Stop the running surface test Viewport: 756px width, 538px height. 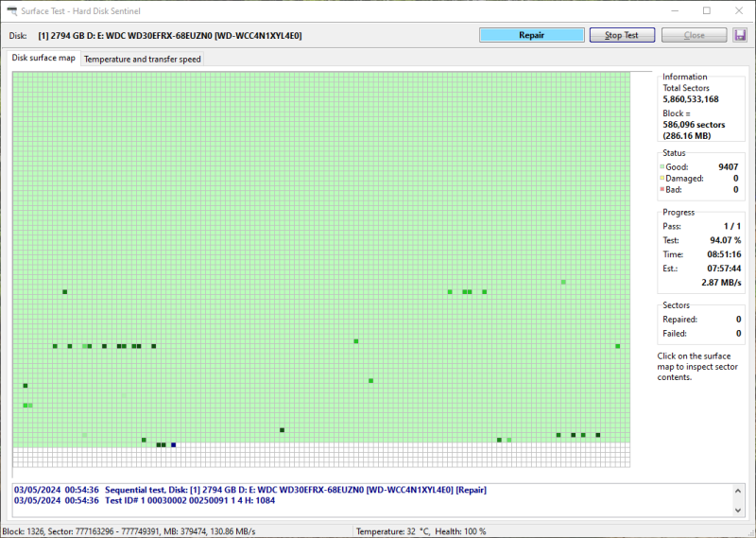tap(622, 35)
